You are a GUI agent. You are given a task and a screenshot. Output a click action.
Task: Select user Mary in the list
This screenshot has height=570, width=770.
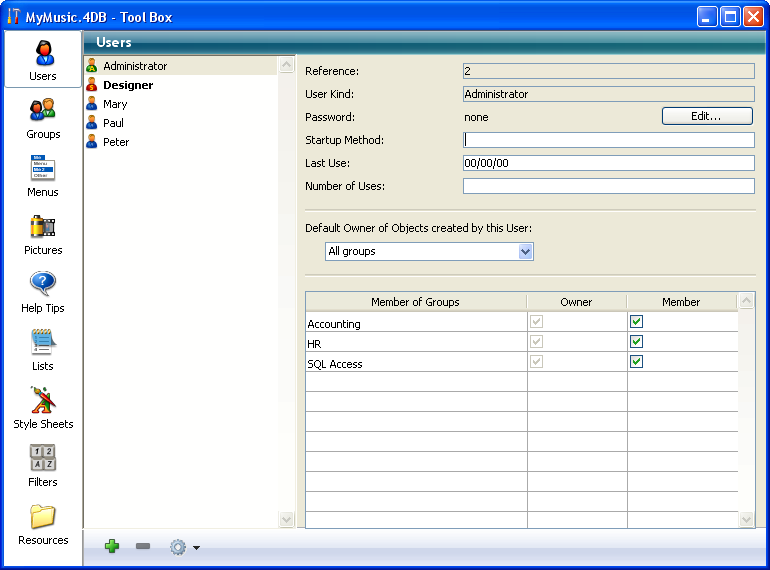click(x=115, y=104)
